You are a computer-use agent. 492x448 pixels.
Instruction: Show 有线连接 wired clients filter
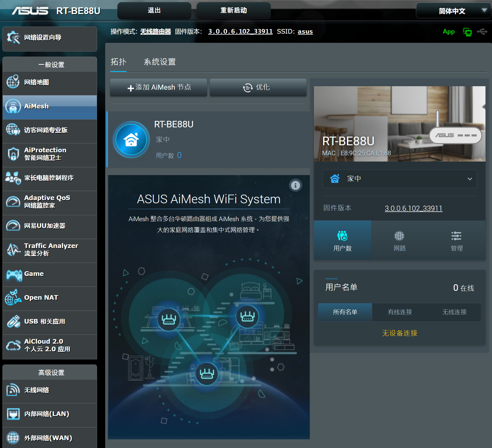400,312
